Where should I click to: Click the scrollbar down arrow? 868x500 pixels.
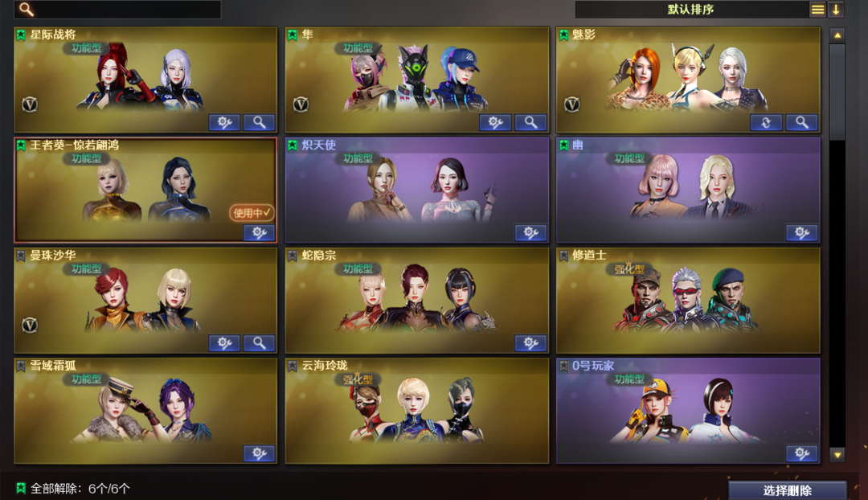(837, 455)
